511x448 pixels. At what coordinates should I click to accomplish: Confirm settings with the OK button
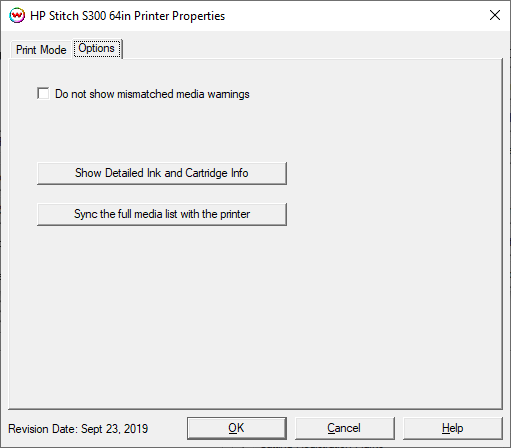(x=237, y=428)
